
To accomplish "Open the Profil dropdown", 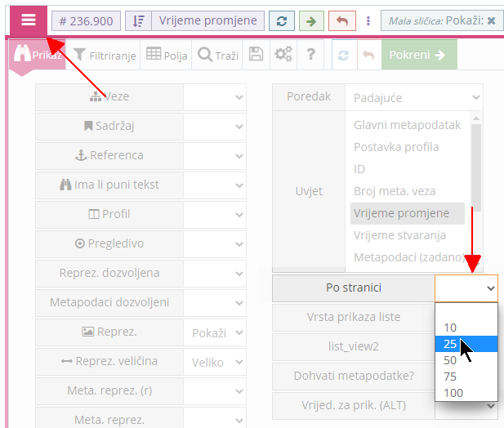I will [x=215, y=215].
